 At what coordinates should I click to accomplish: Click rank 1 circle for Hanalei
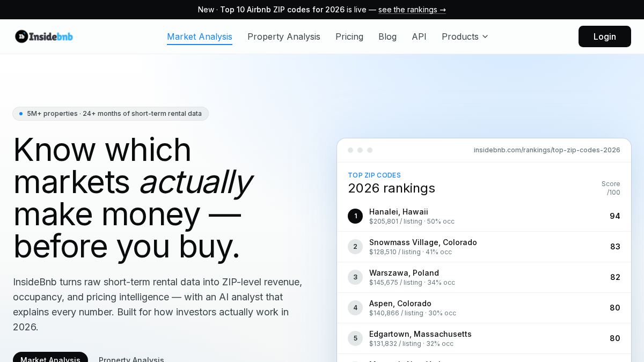click(355, 216)
